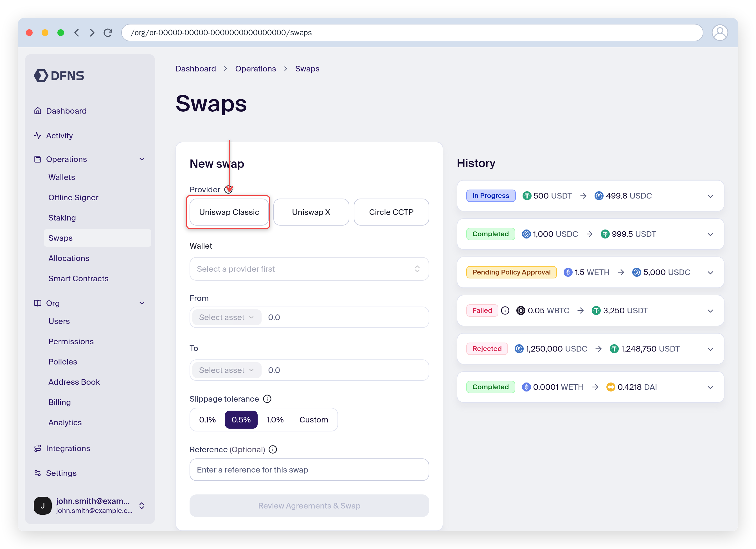756x549 pixels.
Task: Open Billing in the sidebar
Action: tap(60, 402)
